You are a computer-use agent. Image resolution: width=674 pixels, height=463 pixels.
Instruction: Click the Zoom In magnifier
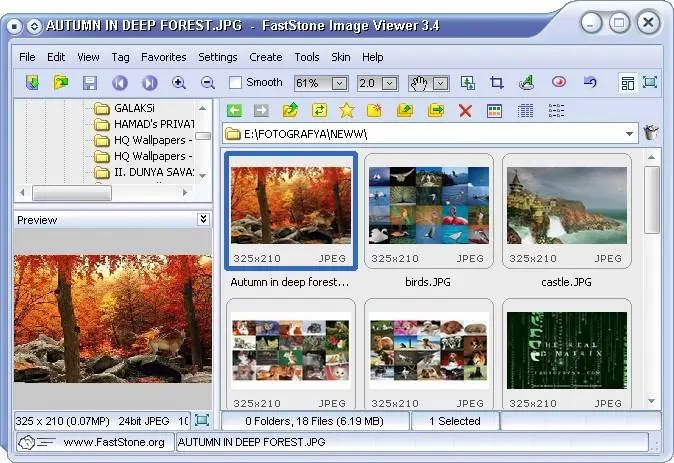click(179, 83)
